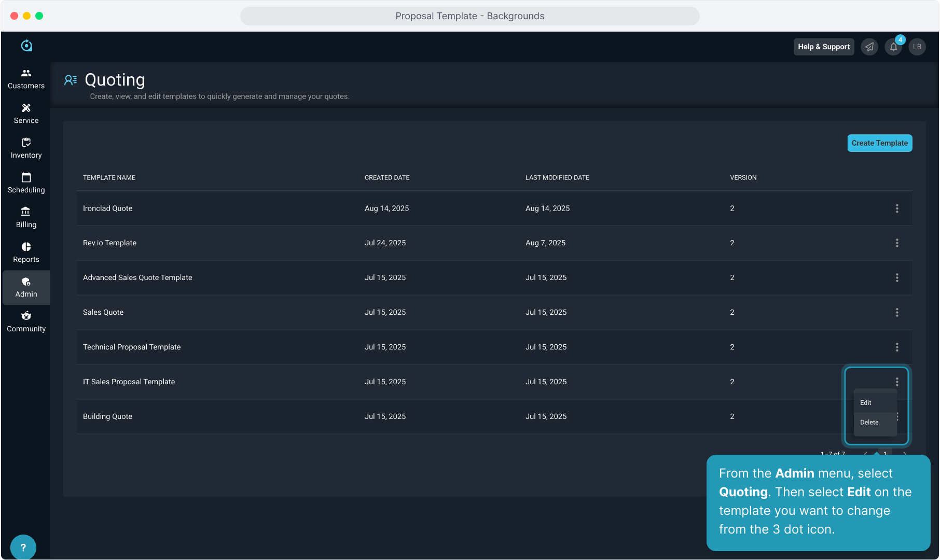Click the Rev.io Template name
The width and height of the screenshot is (940, 560).
109,243
